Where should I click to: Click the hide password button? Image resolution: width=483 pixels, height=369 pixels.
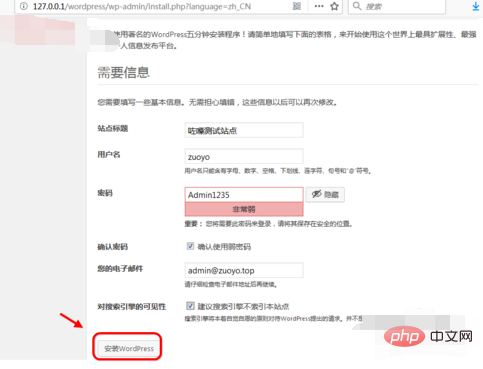(325, 195)
